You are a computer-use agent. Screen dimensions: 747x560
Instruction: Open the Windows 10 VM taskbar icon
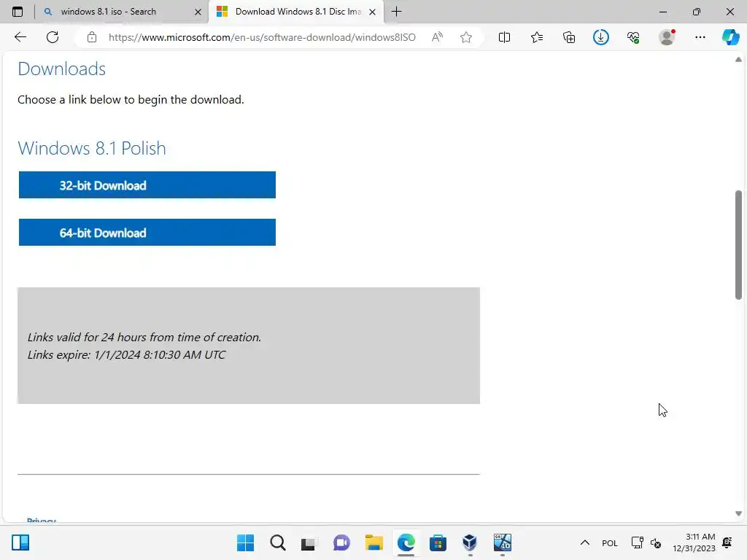(502, 542)
